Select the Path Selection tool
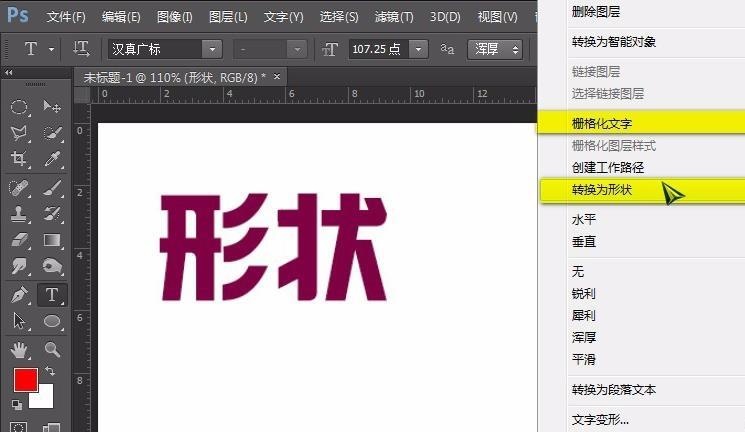The image size is (745, 432). [19, 321]
